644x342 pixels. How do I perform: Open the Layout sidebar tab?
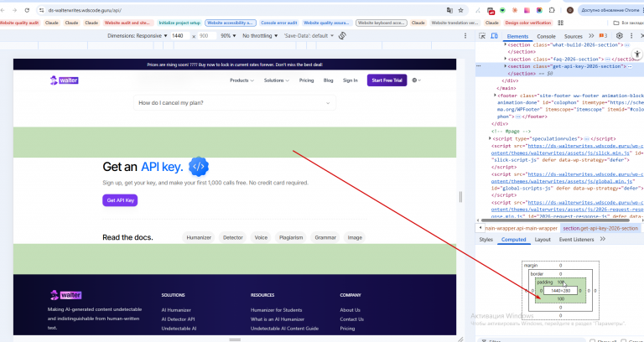pyautogui.click(x=543, y=240)
